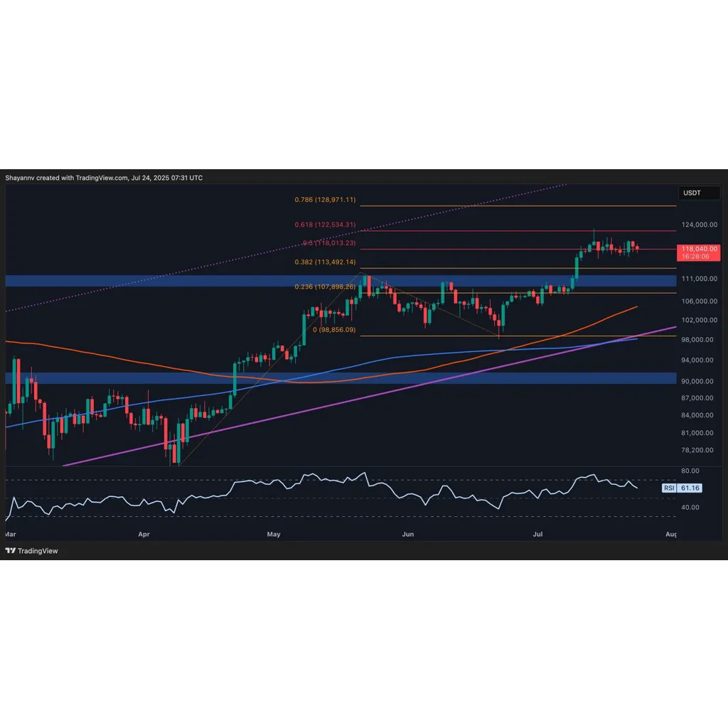The width and height of the screenshot is (728, 728).
Task: Click the RSI 80.00 axis label
Action: [x=690, y=471]
